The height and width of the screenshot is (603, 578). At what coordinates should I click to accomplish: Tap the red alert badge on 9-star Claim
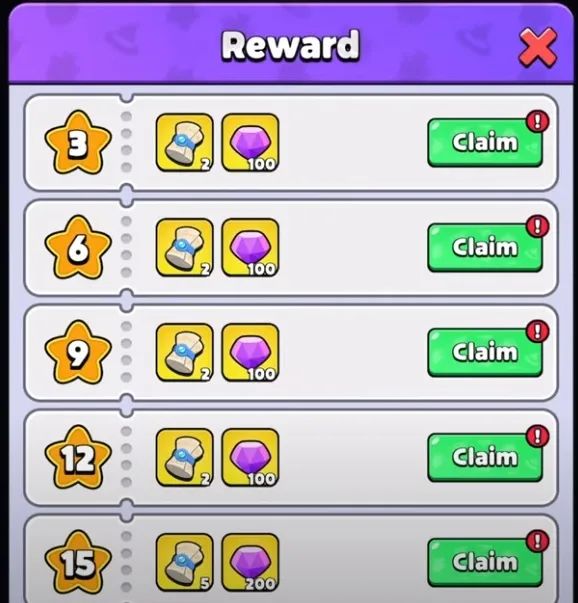[x=537, y=331]
